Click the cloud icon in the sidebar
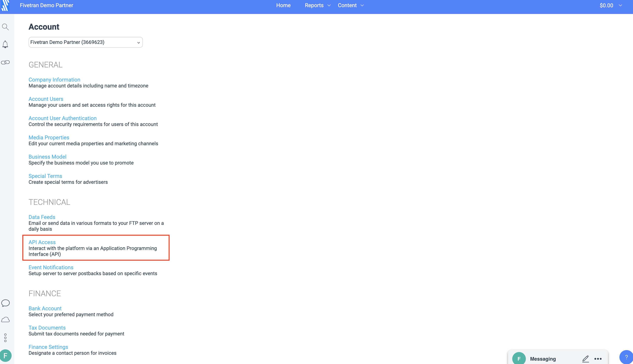This screenshot has width=633, height=364. [x=6, y=320]
